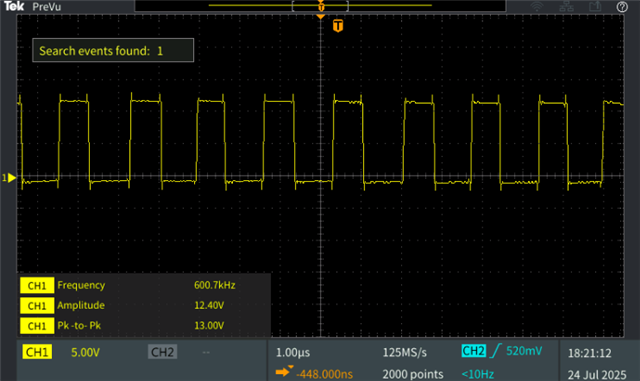This screenshot has height=381, width=640.
Task: Click the rising edge trigger slope icon
Action: point(496,351)
